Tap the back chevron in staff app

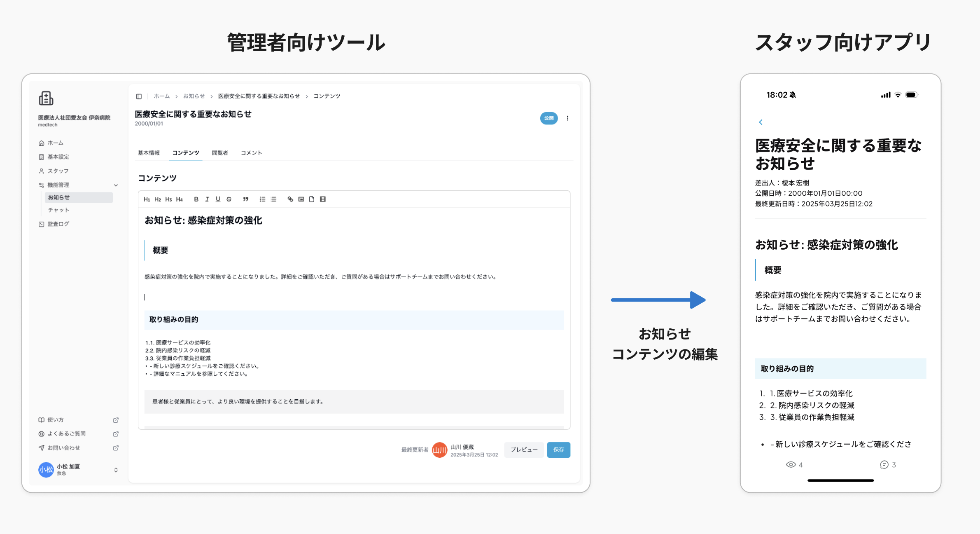click(761, 122)
